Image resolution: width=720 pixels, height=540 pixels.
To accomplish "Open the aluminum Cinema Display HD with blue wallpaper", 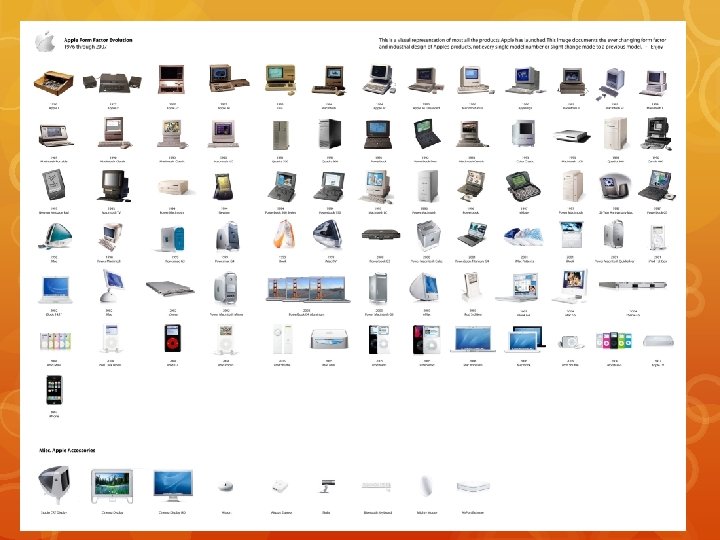I will coord(173,485).
